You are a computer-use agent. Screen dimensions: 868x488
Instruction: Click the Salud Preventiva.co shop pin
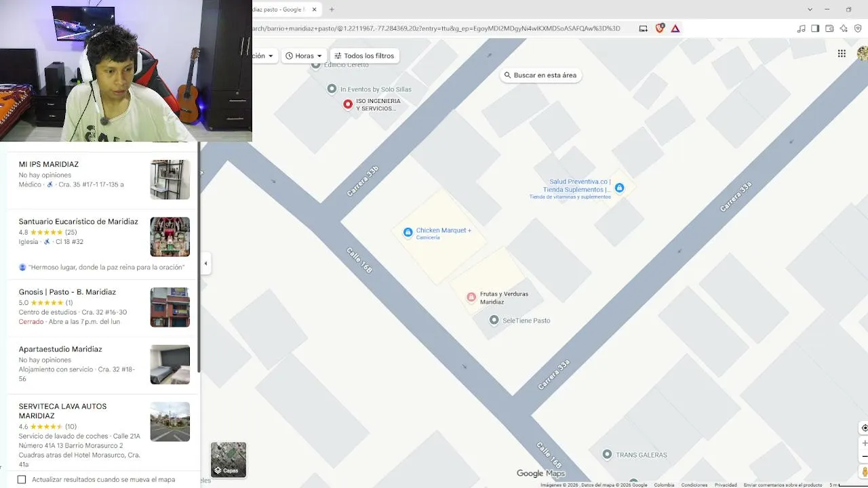tap(619, 188)
